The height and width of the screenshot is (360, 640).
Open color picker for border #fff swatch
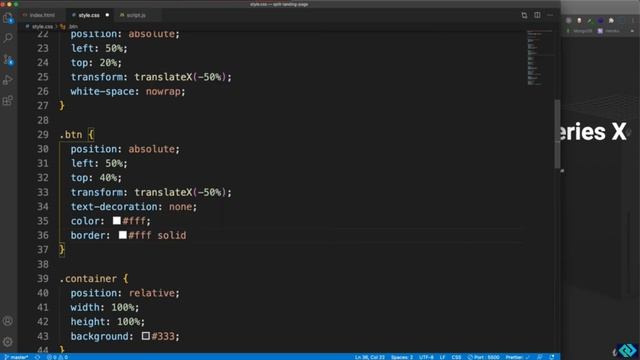122,235
